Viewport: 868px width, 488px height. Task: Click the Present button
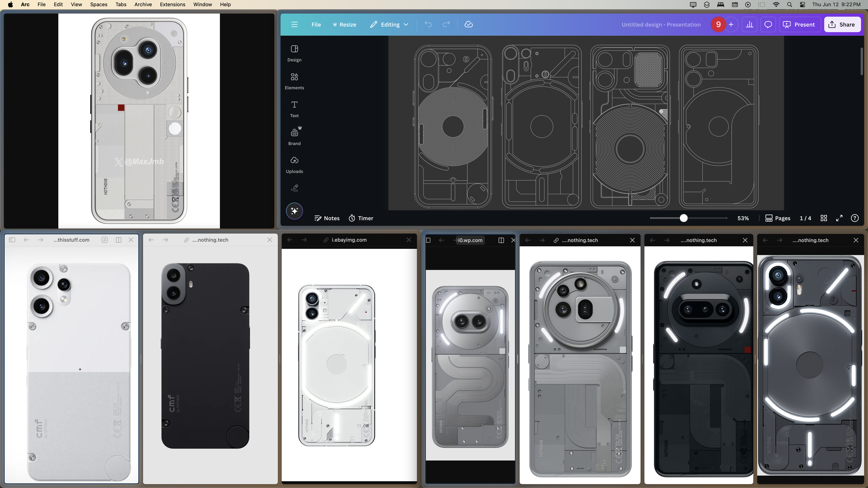(x=800, y=24)
